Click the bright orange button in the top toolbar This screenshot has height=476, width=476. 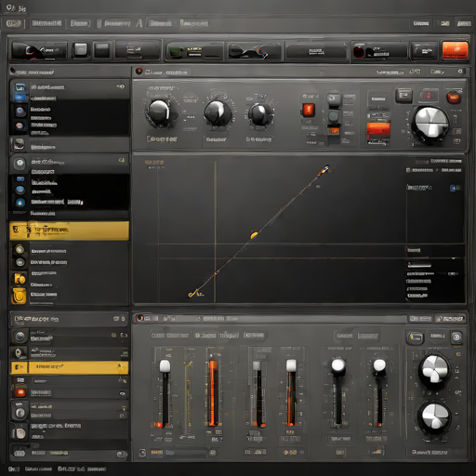tap(455, 50)
